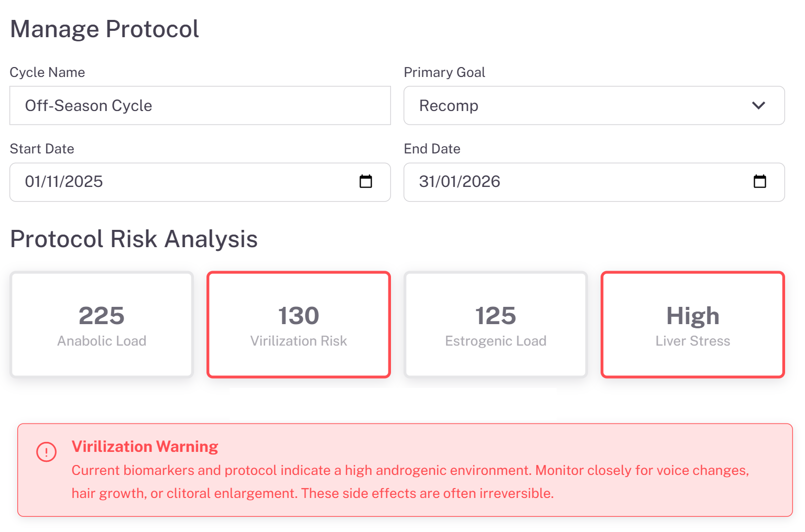The height and width of the screenshot is (532, 805).
Task: Select the Virilization Risk card
Action: [299, 325]
